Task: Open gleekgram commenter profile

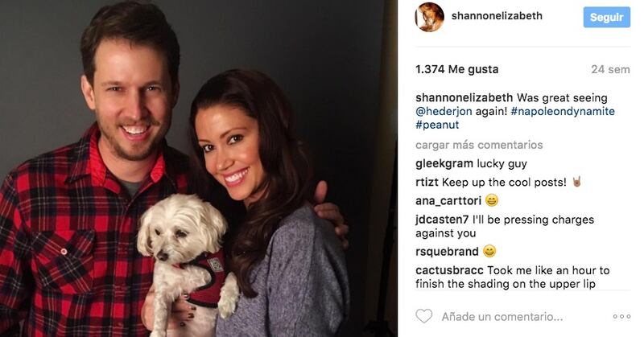Action: coord(444,164)
